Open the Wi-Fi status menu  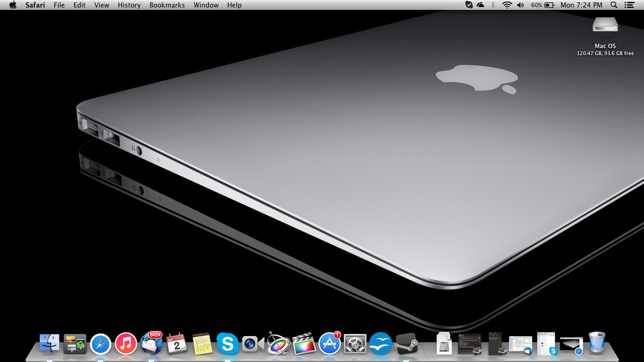(x=507, y=5)
